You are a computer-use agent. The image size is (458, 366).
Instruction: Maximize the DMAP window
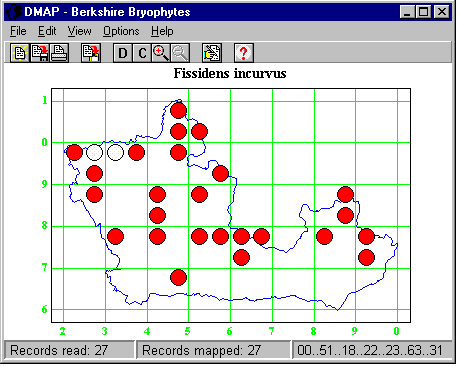point(423,12)
